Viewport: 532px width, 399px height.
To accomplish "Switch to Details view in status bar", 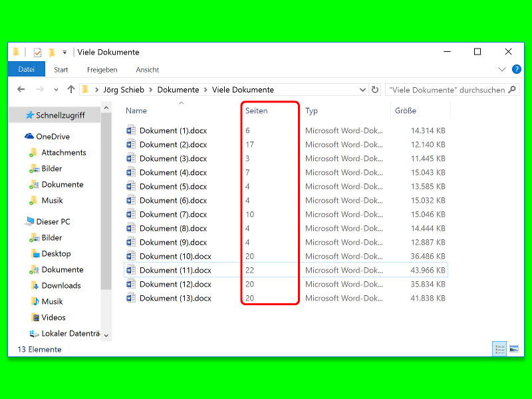I will click(x=499, y=348).
